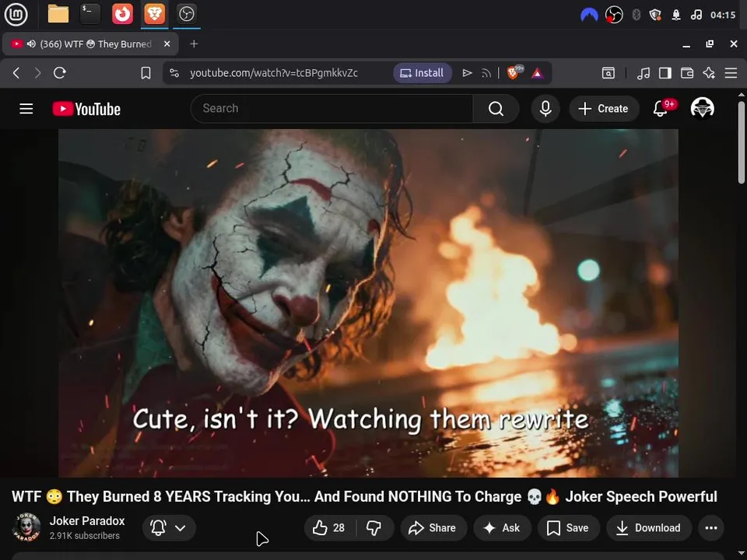Share this video

pyautogui.click(x=433, y=527)
